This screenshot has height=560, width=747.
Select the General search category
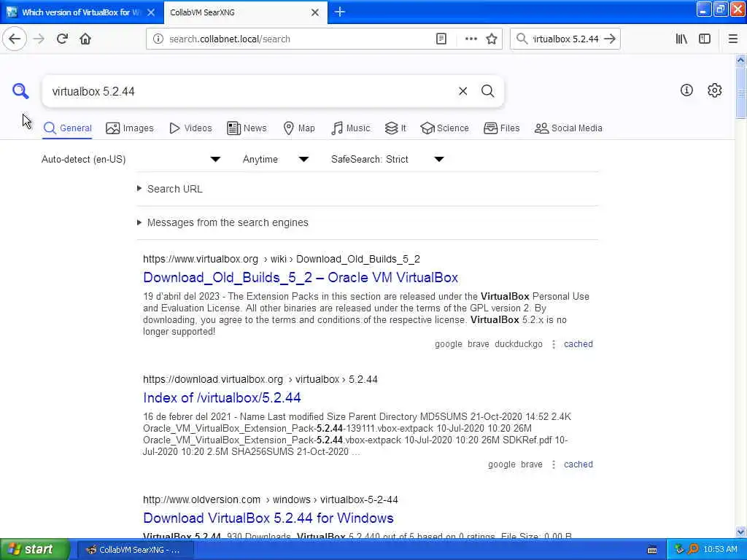click(x=67, y=128)
